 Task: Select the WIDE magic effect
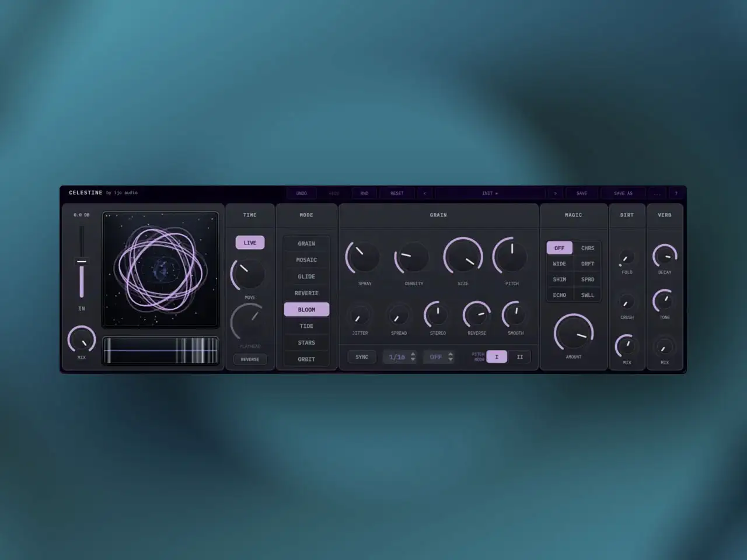[x=559, y=264]
